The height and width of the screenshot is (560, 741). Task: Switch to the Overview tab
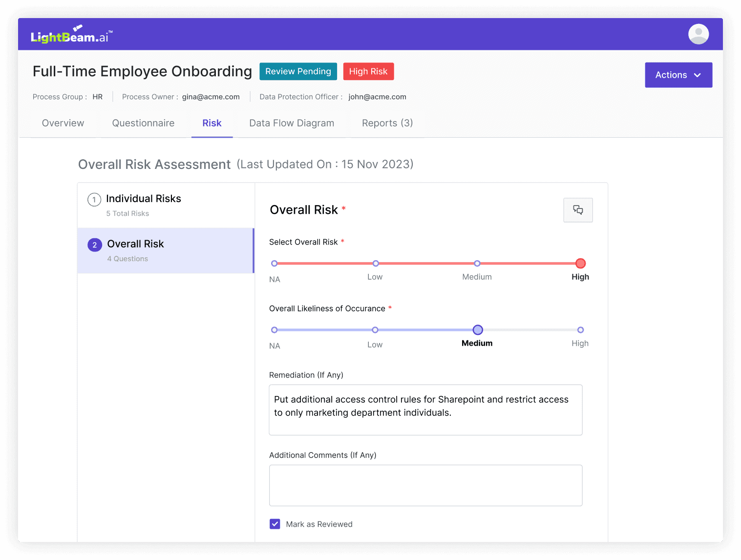tap(63, 123)
